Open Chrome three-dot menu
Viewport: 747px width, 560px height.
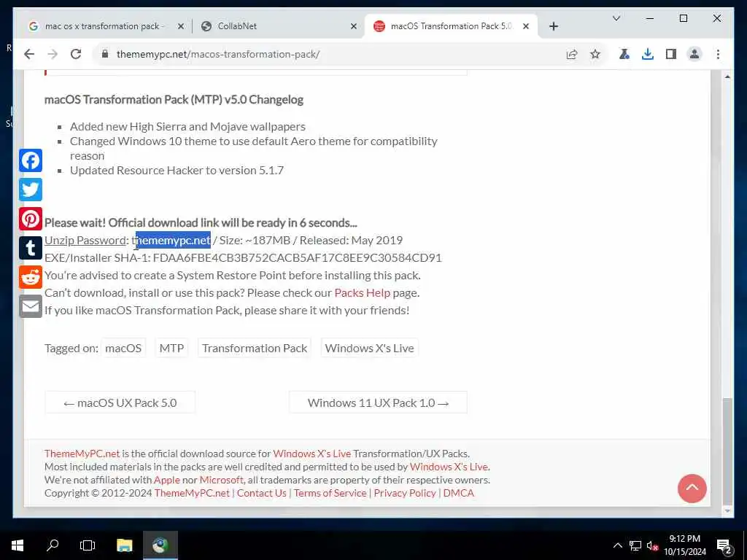pyautogui.click(x=718, y=54)
